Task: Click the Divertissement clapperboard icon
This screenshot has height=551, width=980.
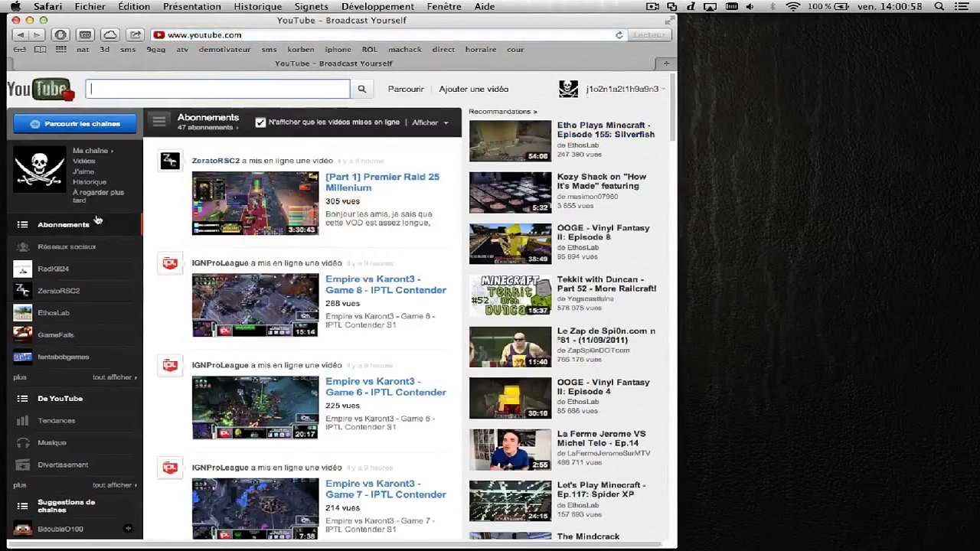Action: pos(23,465)
